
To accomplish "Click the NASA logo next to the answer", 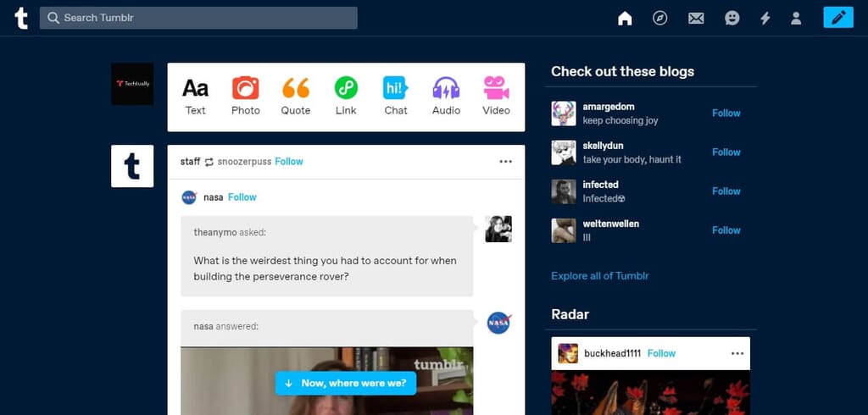I will click(498, 323).
